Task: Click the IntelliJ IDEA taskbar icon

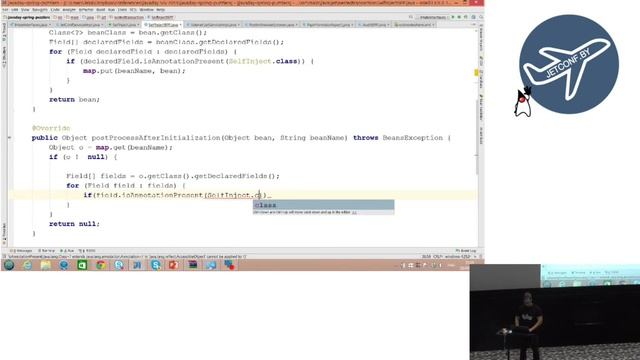Action: point(137,265)
